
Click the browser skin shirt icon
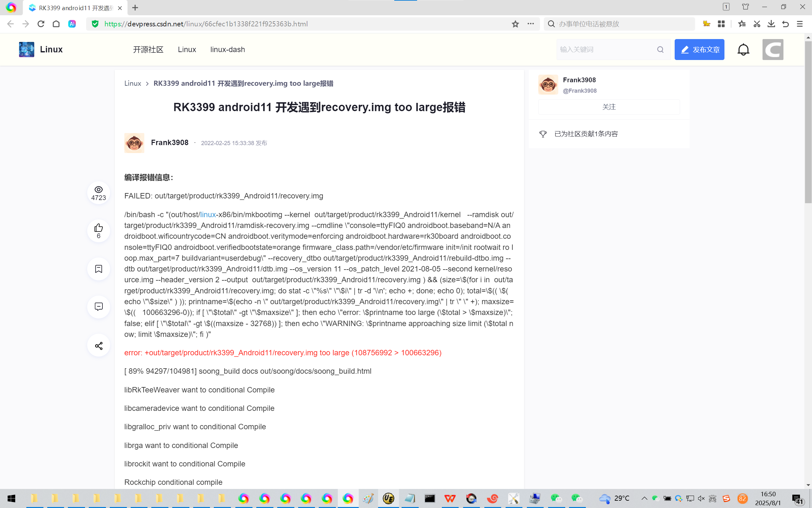(x=745, y=7)
